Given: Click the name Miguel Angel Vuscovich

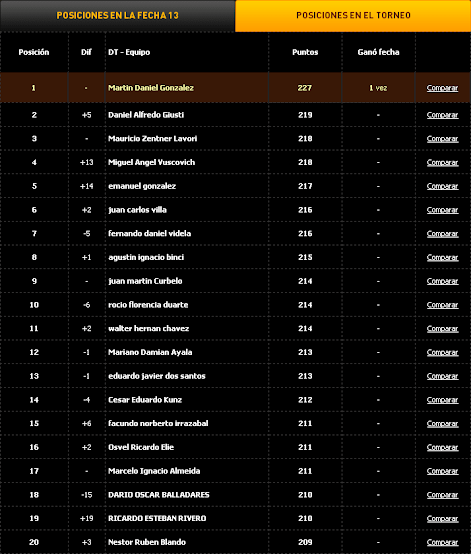Looking at the screenshot, I should 152,163.
